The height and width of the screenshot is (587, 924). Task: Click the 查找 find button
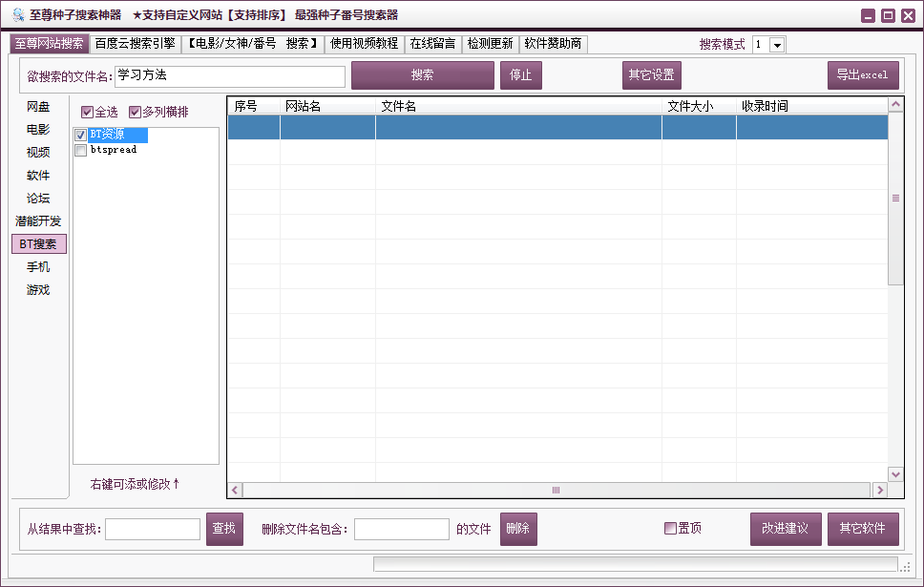[x=224, y=529]
